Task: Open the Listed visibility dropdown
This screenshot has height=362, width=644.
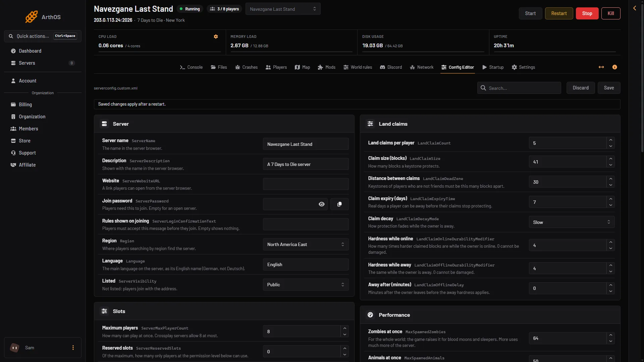Action: coord(306,285)
